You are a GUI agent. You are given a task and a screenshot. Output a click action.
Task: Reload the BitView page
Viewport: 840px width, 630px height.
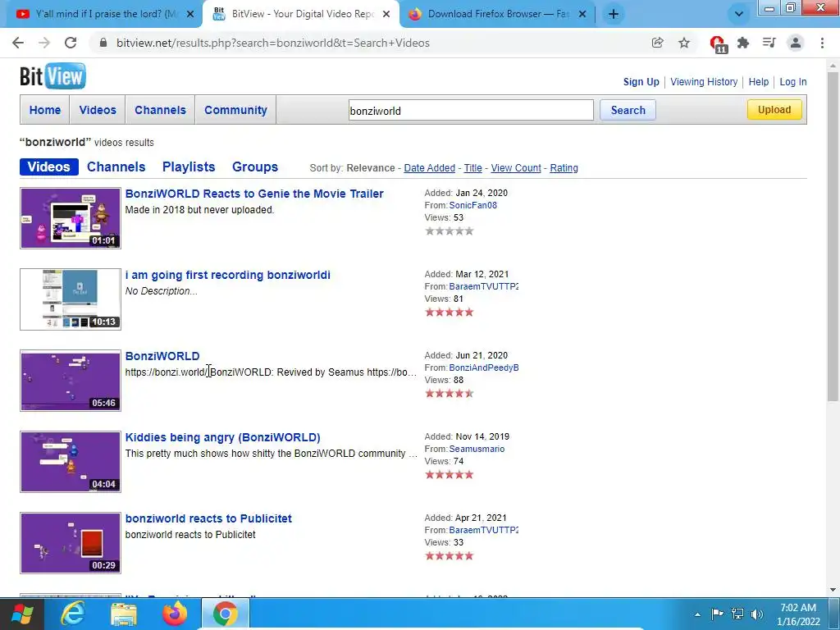(71, 43)
